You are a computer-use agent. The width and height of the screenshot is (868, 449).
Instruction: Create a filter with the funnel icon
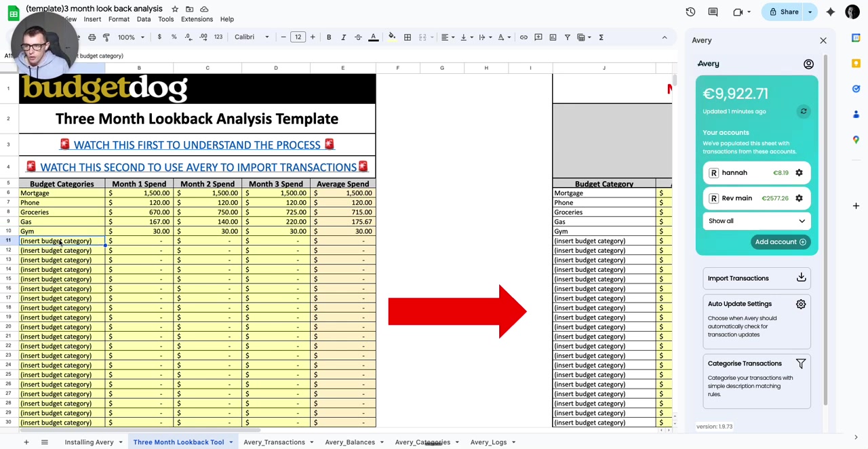[568, 37]
